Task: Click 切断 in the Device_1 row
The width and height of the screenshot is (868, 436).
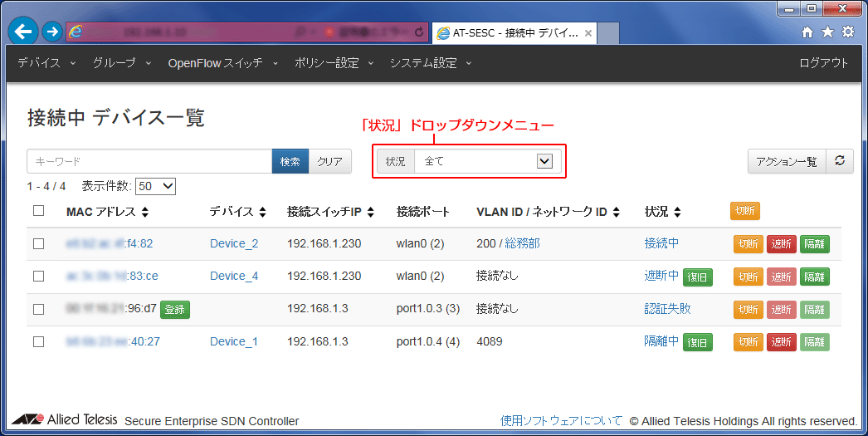Action: pyautogui.click(x=749, y=342)
